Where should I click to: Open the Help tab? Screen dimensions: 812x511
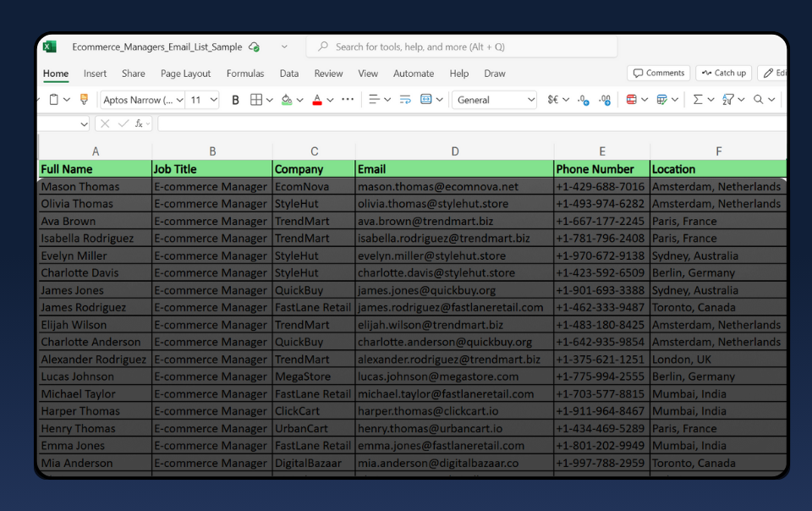tap(458, 74)
